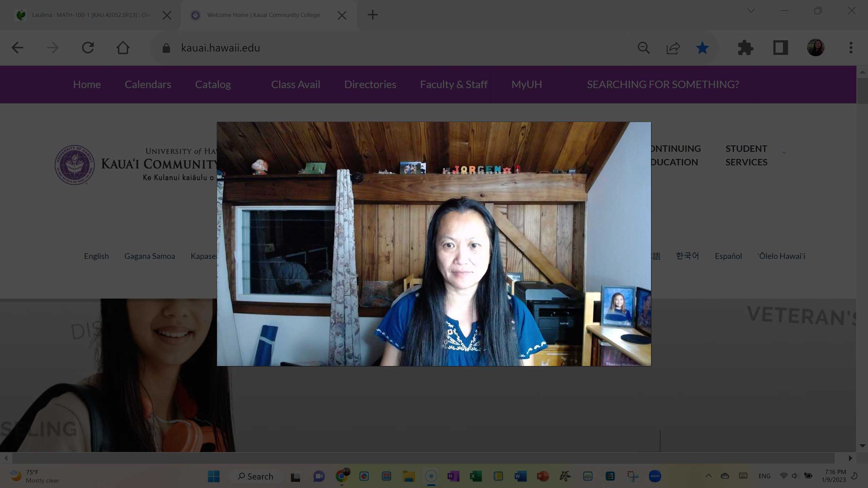This screenshot has width=868, height=488.
Task: Share the current page via address bar icon
Action: [673, 47]
